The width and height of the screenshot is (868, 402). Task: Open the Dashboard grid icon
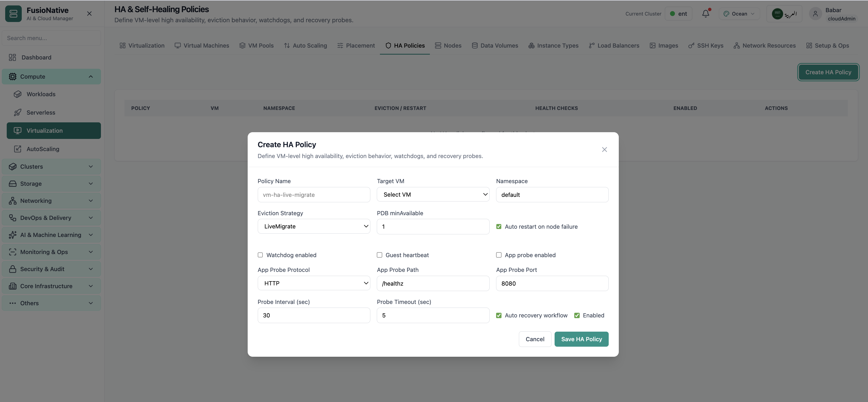point(12,58)
